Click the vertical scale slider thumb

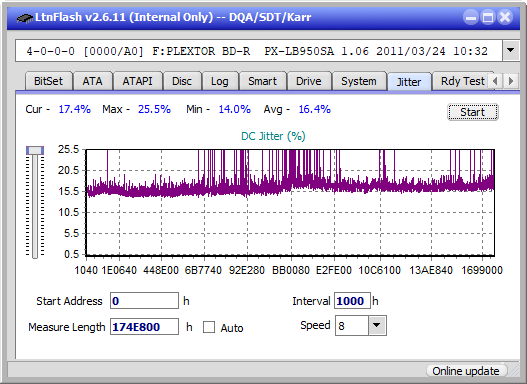35,151
